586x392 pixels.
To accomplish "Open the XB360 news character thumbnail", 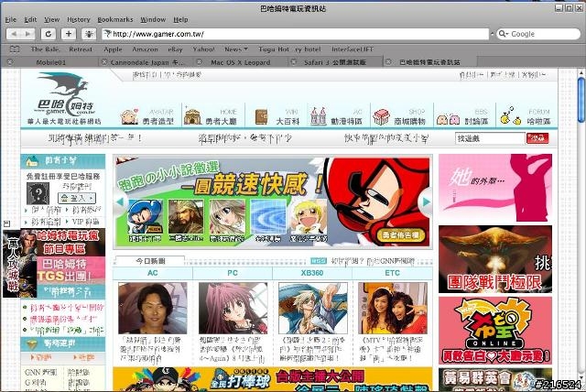I will [x=313, y=309].
